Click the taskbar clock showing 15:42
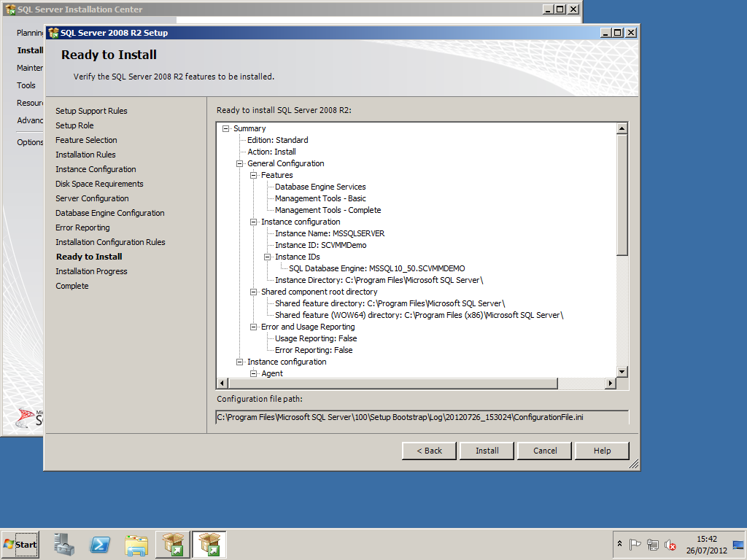This screenshot has height=560, width=747. [706, 544]
